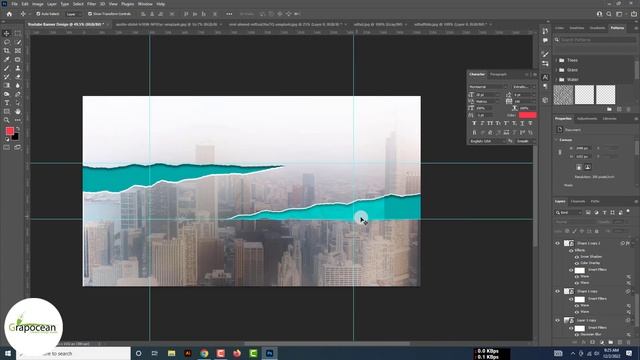Toggle the layer filtering on/off switch
The height and width of the screenshot is (360, 640).
click(628, 211)
